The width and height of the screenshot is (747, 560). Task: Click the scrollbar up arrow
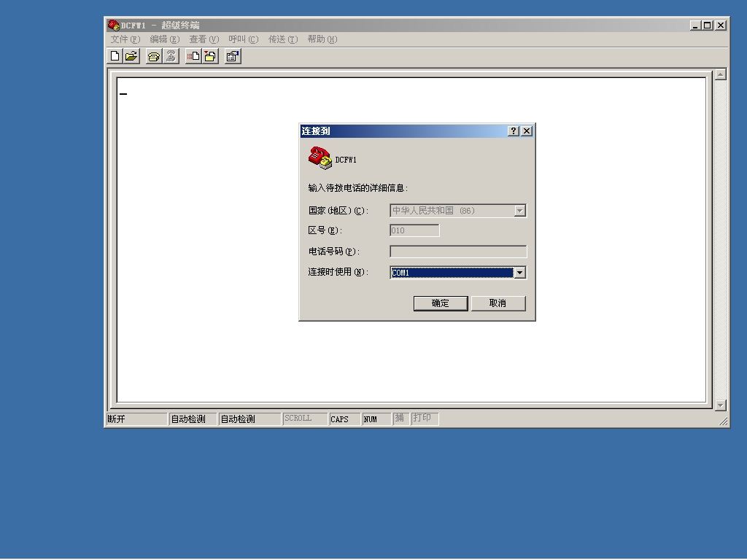click(x=720, y=74)
